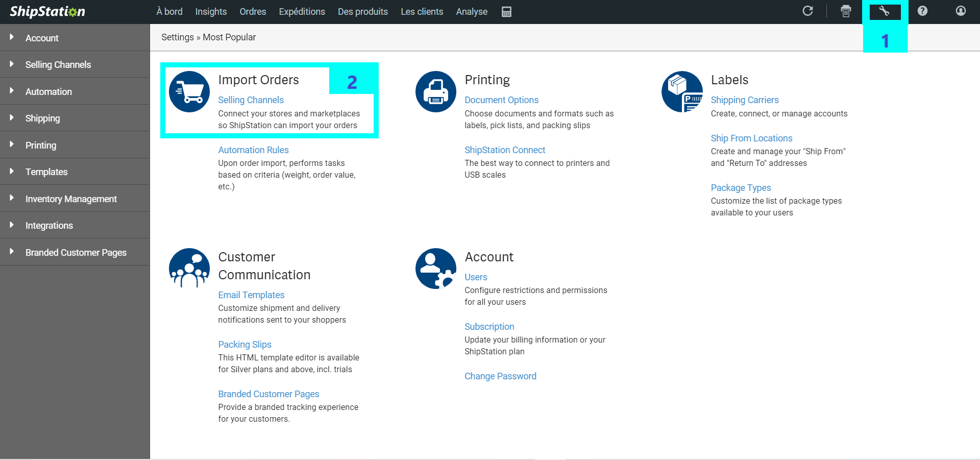
Task: Expand the Selling Channels sidebar arrow
Action: tap(11, 64)
